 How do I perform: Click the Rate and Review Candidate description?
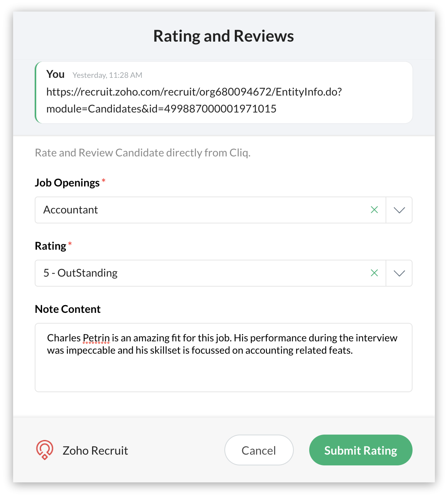coord(143,153)
